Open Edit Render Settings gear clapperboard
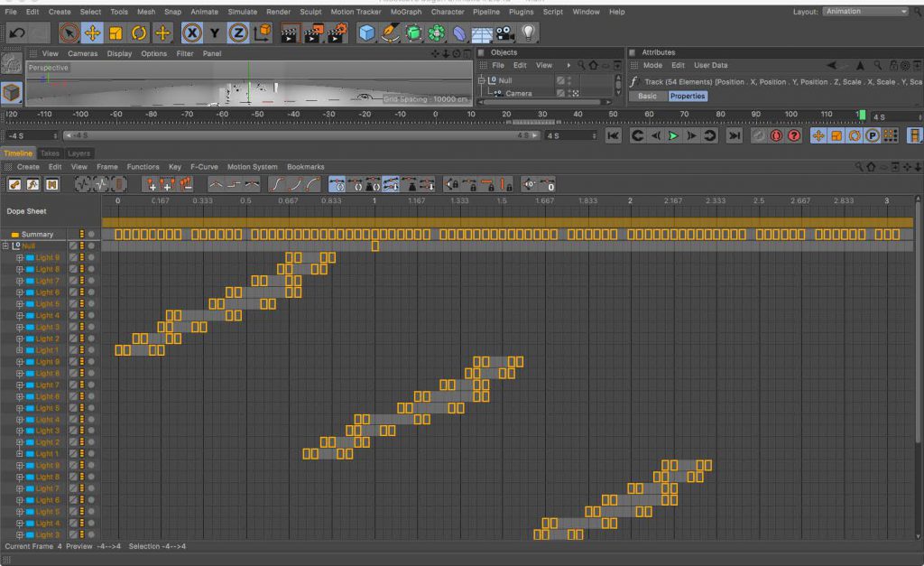 [x=337, y=33]
